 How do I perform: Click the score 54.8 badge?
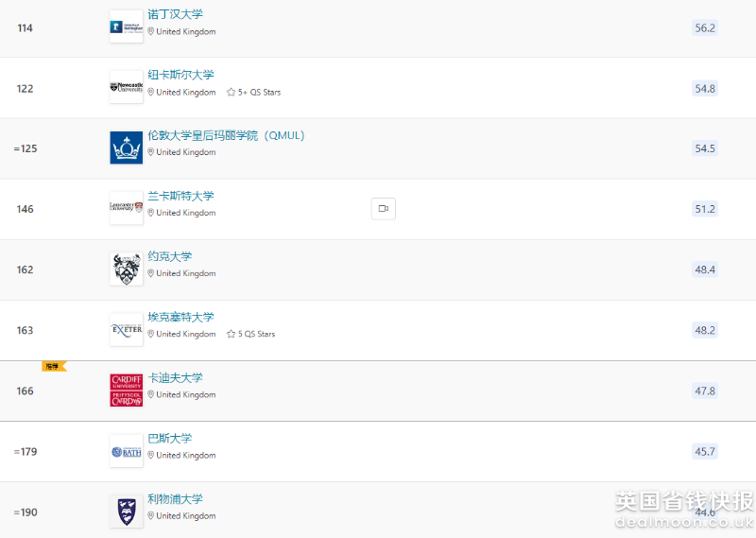(x=705, y=89)
